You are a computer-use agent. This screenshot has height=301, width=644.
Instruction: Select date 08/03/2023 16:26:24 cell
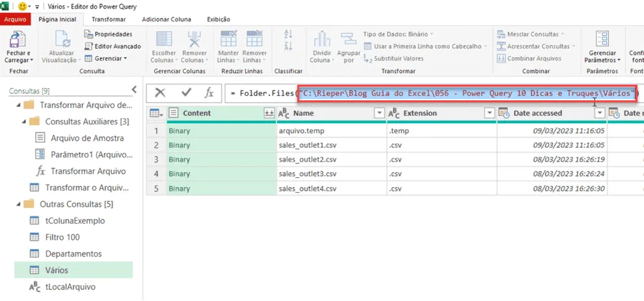click(x=552, y=174)
